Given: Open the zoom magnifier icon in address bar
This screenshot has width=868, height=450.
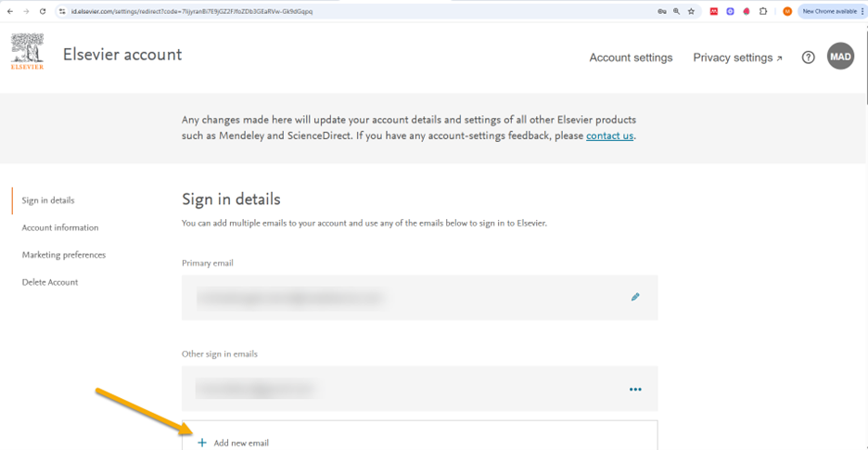Looking at the screenshot, I should click(676, 11).
